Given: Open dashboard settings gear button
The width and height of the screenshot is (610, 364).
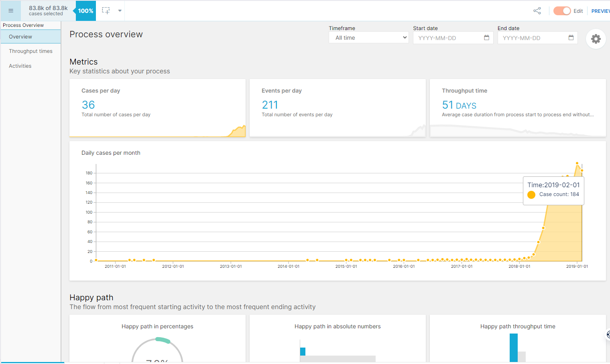Looking at the screenshot, I should [x=596, y=39].
